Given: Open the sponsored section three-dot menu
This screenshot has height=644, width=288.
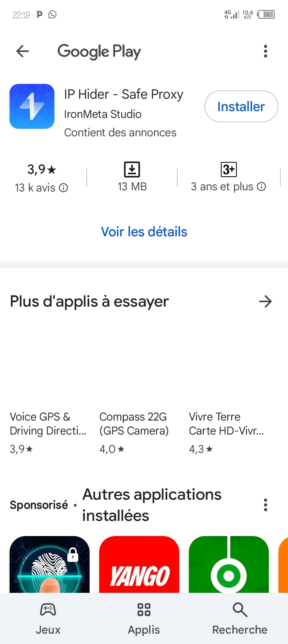Looking at the screenshot, I should click(266, 505).
